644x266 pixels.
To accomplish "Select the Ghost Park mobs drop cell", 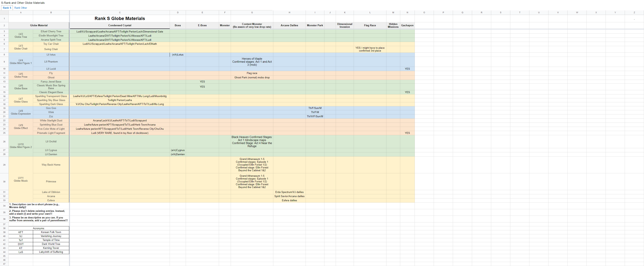I will 252,77.
